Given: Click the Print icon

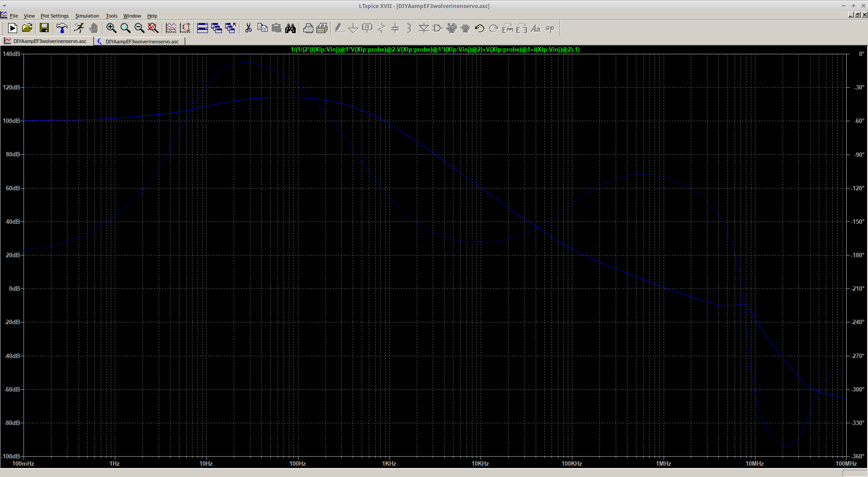Looking at the screenshot, I should point(308,28).
